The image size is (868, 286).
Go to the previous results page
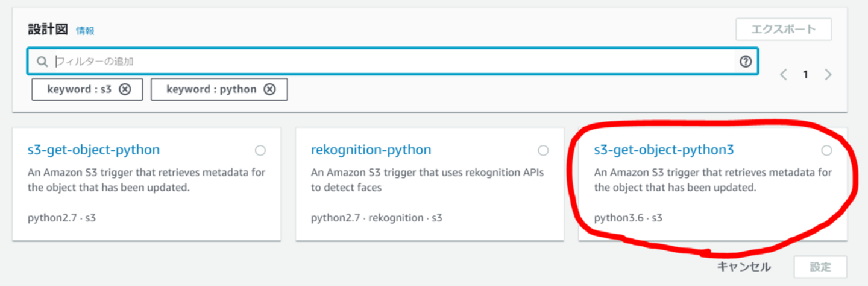[784, 75]
